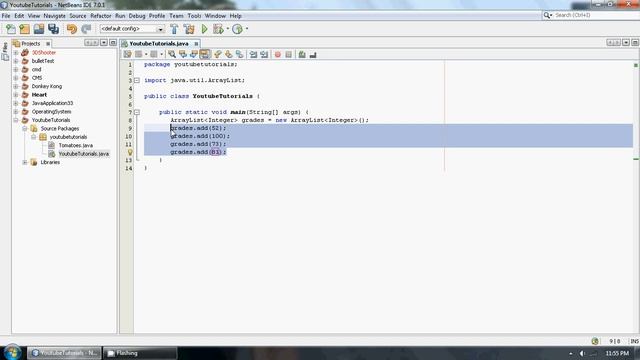Click the Windows Start button
The width and height of the screenshot is (640, 360).
(x=12, y=352)
